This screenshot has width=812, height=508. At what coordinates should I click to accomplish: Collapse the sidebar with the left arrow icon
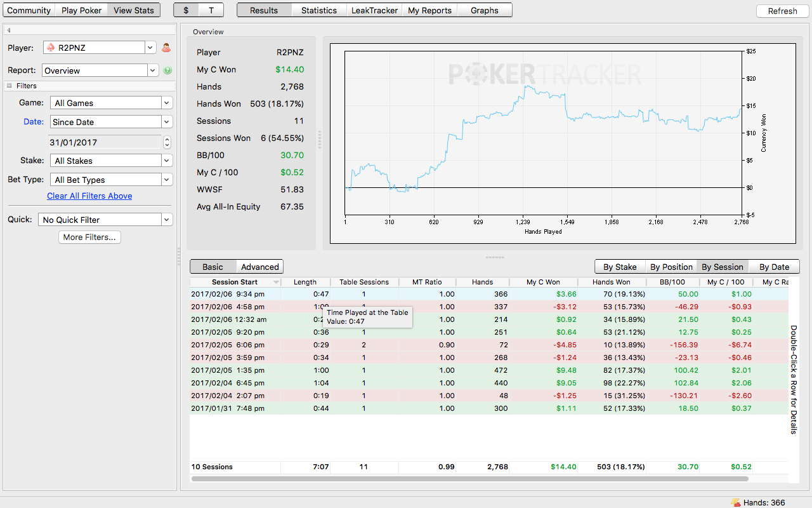pos(9,30)
